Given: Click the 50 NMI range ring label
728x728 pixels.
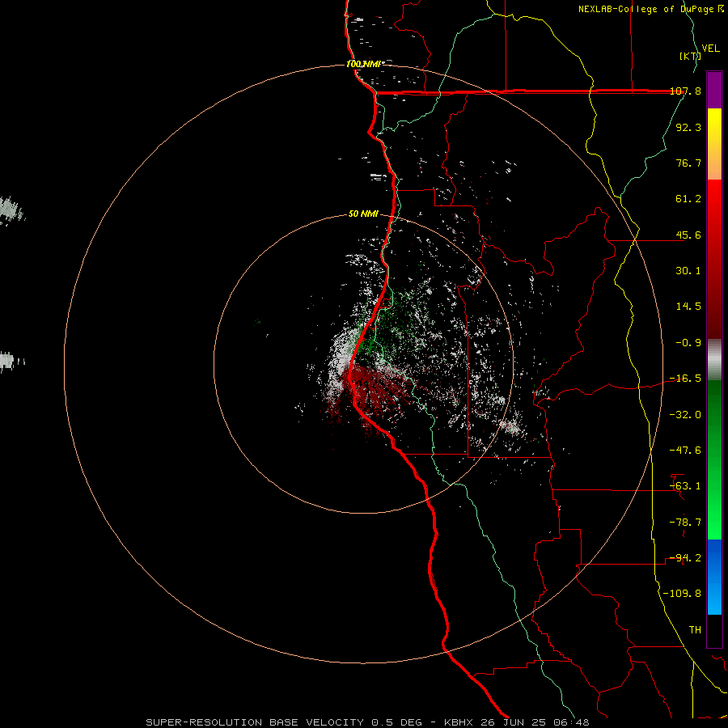Looking at the screenshot, I should coord(363,214).
